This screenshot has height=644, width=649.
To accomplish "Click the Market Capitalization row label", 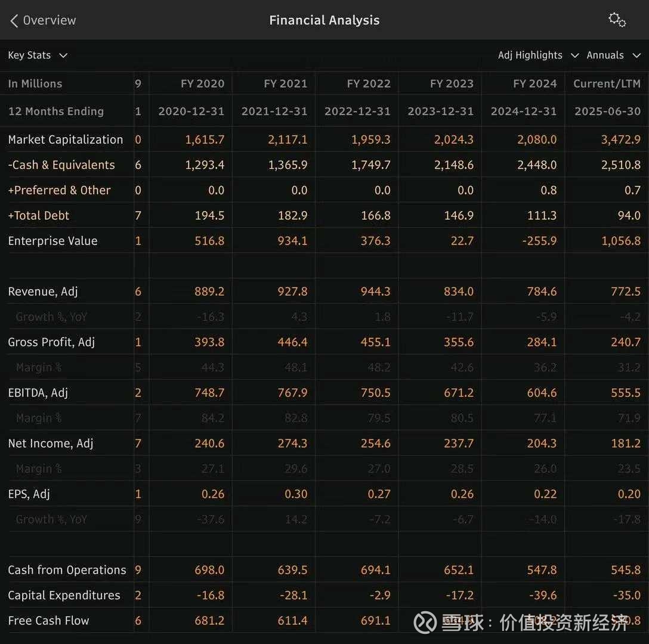I will pos(66,140).
